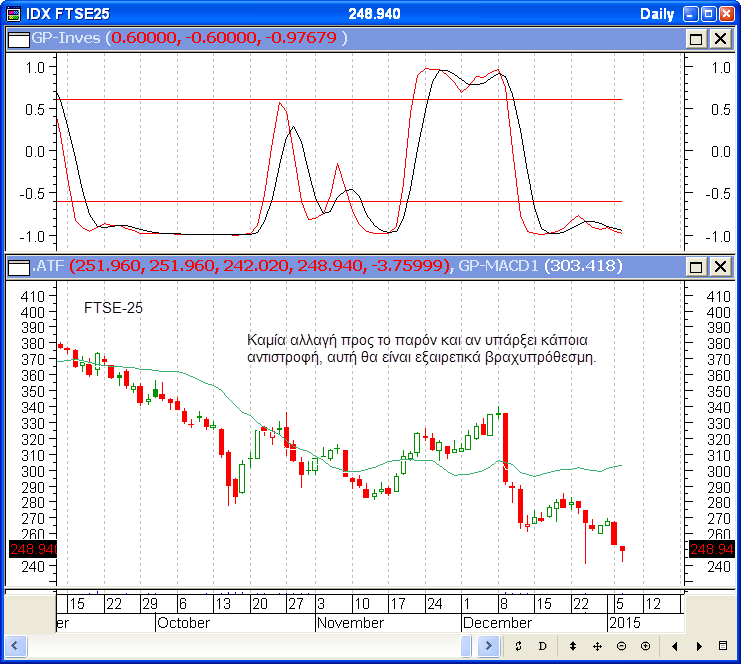The height and width of the screenshot is (664, 741).
Task: Click the refresh/rescale chart icon
Action: 518,646
